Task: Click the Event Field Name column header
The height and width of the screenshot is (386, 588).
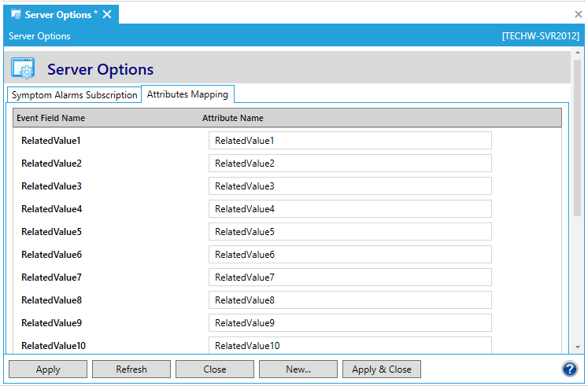Action: point(51,118)
